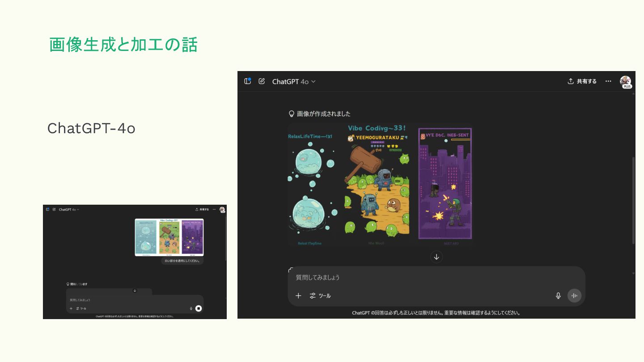
Task: Click down-arrow scroll button in small screenshot
Action: [135, 290]
